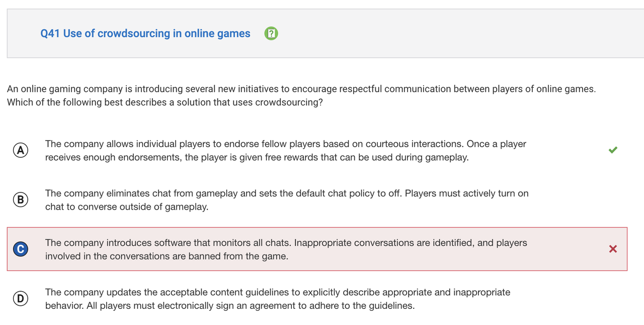Select answer option B radio button
The width and height of the screenshot is (644, 325).
coord(21,200)
